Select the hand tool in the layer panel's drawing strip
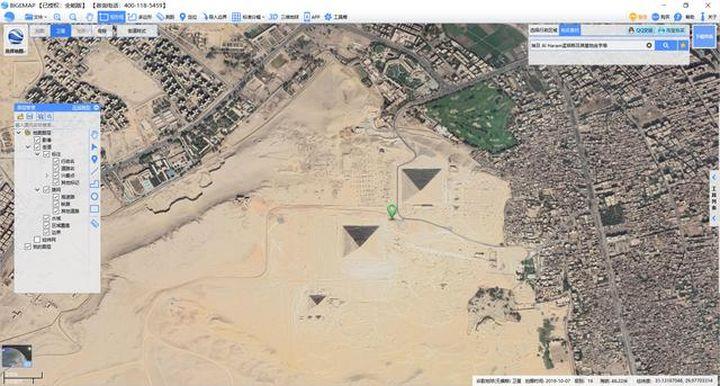 (95, 135)
